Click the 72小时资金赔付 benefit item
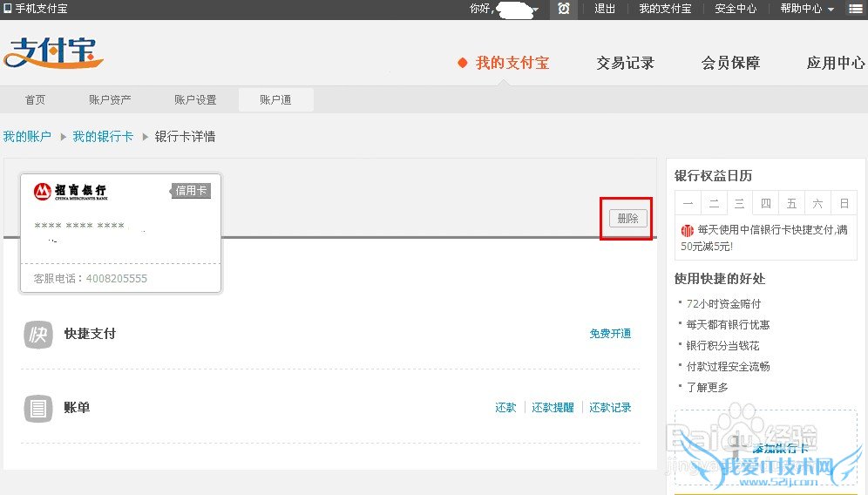Screen dimensions: 868x495 tap(723, 303)
